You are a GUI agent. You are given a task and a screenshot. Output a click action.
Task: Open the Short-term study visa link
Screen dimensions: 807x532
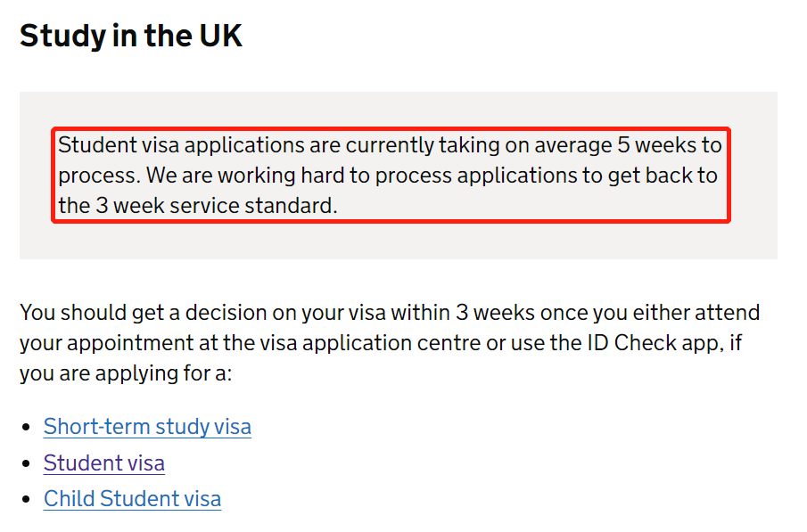(x=147, y=427)
